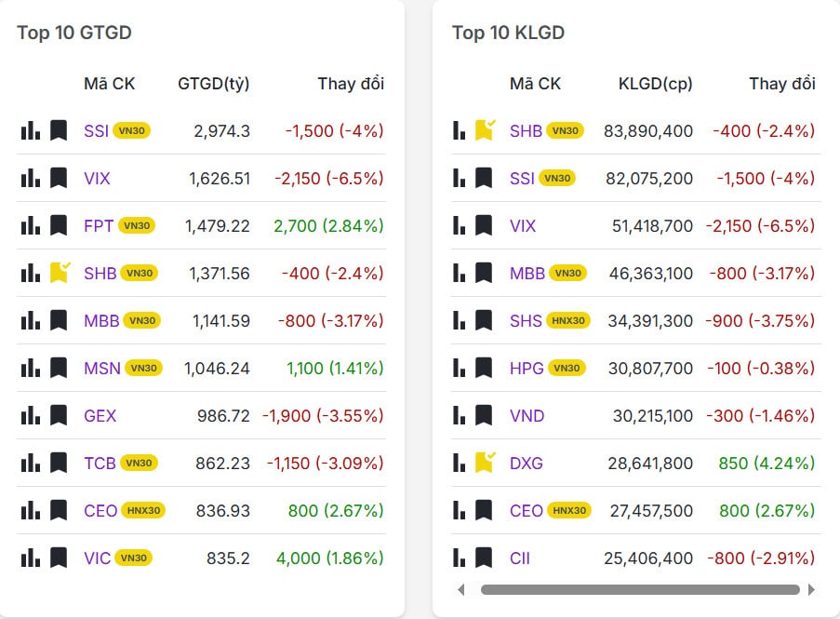
Task: Open chart icon for VIC row
Action: coord(30,558)
